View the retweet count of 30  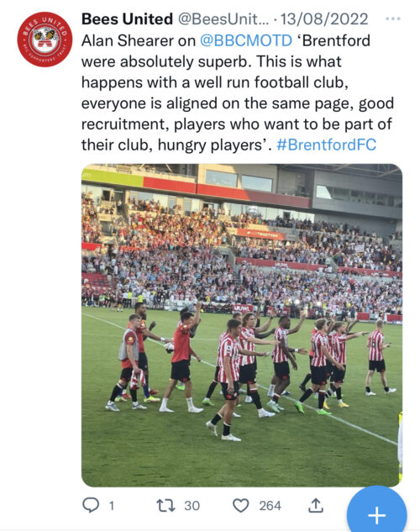192,506
